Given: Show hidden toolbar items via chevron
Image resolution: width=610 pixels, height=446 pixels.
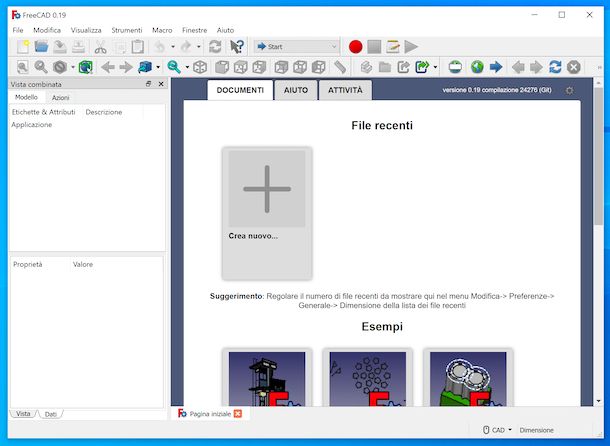Looking at the screenshot, I should click(599, 68).
